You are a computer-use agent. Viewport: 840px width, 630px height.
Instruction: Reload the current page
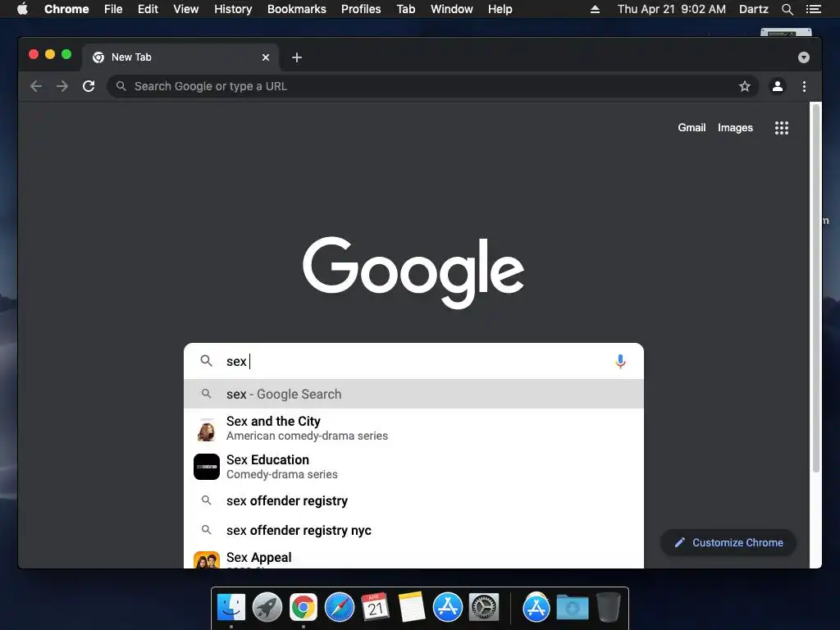[89, 86]
